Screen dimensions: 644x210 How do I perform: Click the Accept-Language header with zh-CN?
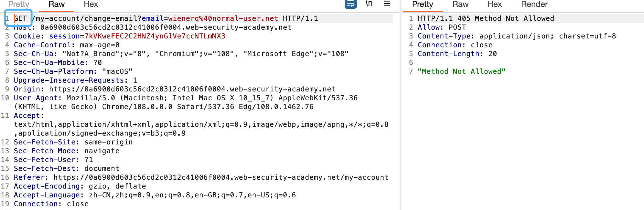click(155, 195)
